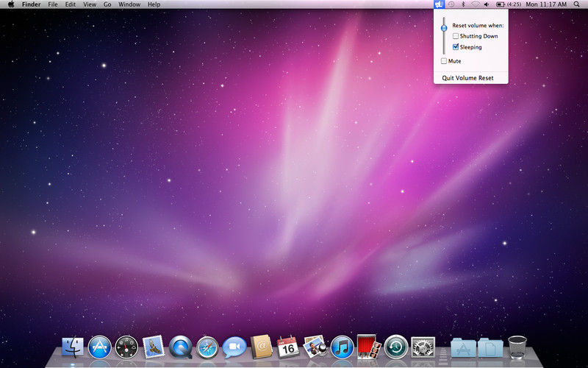The image size is (588, 368).
Task: Open the Applications folder stack
Action: point(464,347)
